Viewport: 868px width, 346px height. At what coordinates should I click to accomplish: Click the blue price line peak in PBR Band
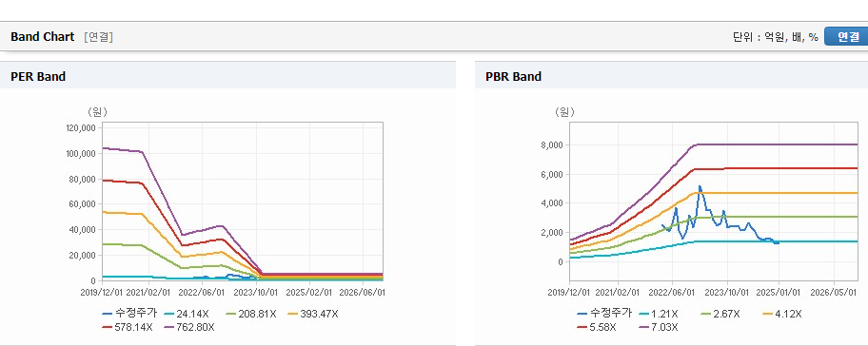700,187
